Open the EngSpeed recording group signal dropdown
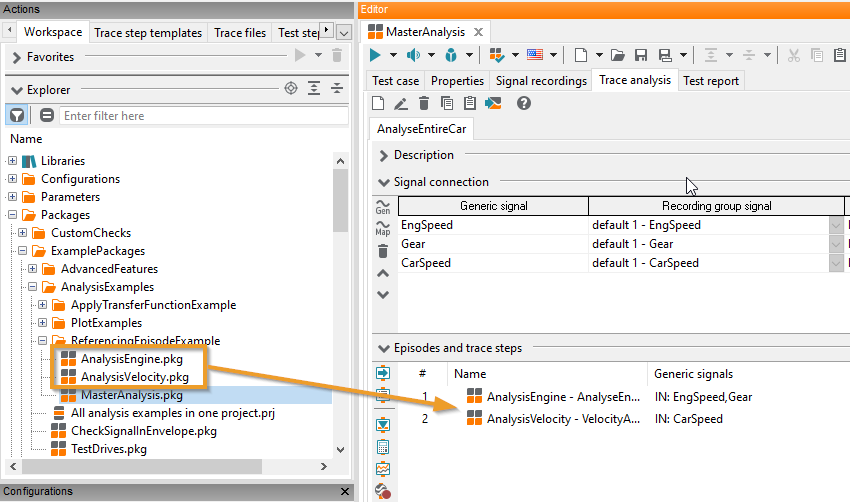Screen dimensions: 850x502 tap(836, 225)
